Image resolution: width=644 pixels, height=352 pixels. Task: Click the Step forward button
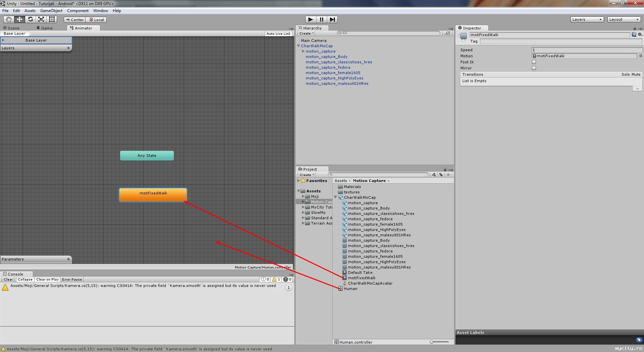coord(332,19)
